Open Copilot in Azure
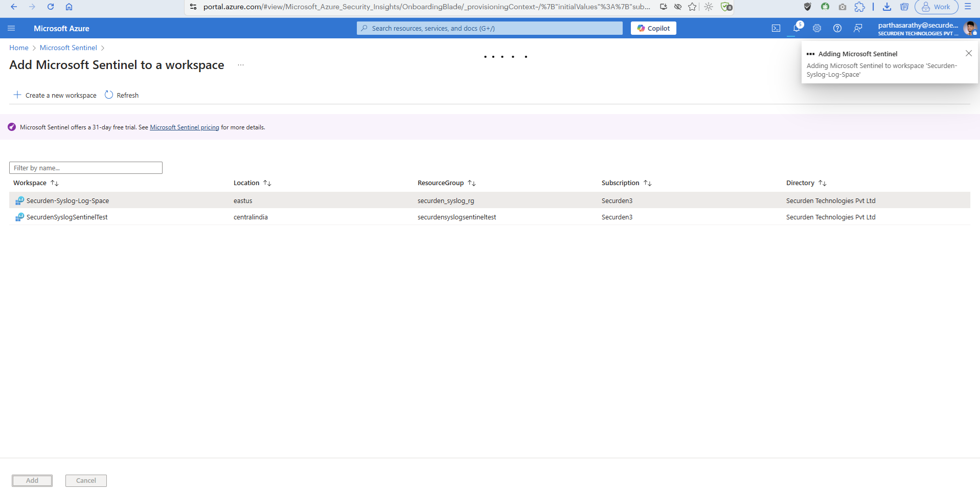 [x=653, y=28]
